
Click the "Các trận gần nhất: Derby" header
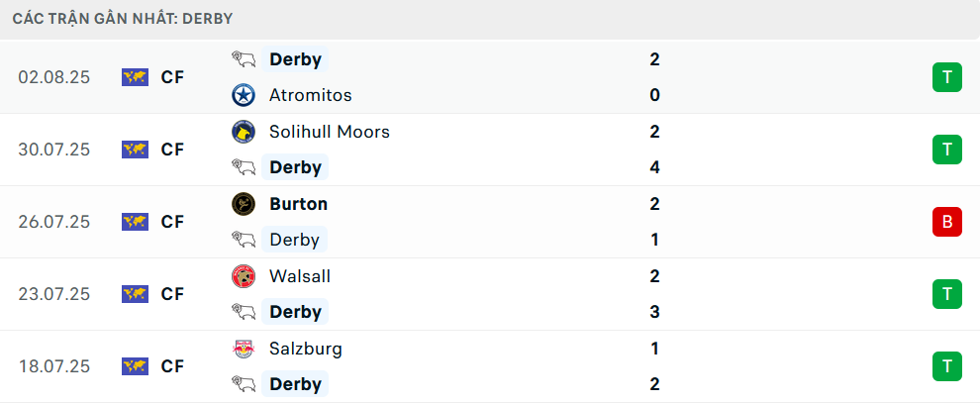pyautogui.click(x=123, y=19)
